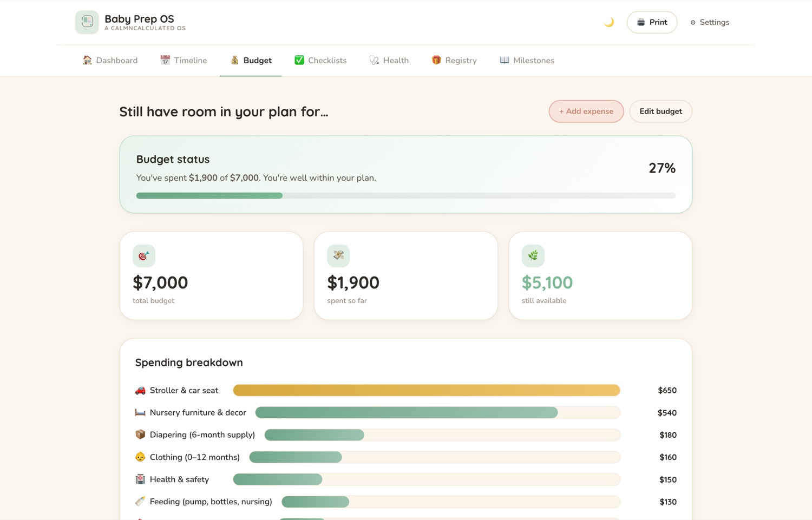Click the bottle icon beside Feeding

(x=140, y=502)
